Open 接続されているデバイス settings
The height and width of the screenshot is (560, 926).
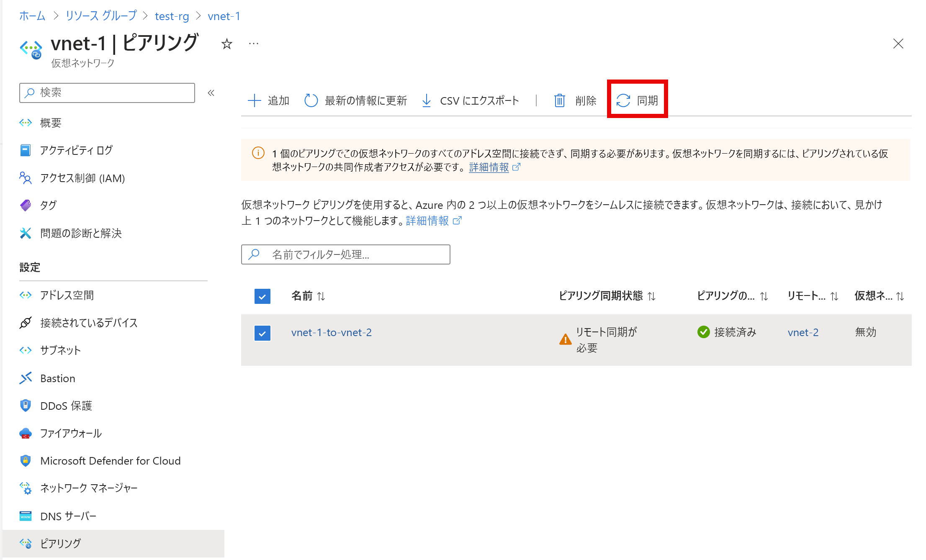88,323
